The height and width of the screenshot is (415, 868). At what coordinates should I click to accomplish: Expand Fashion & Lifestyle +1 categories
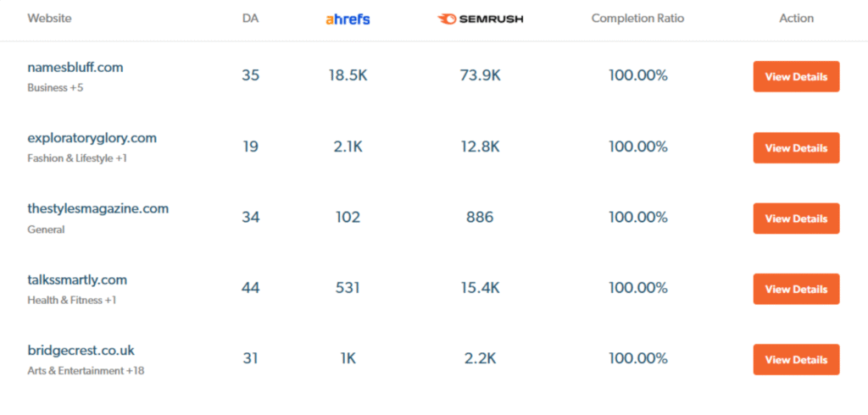tap(77, 158)
